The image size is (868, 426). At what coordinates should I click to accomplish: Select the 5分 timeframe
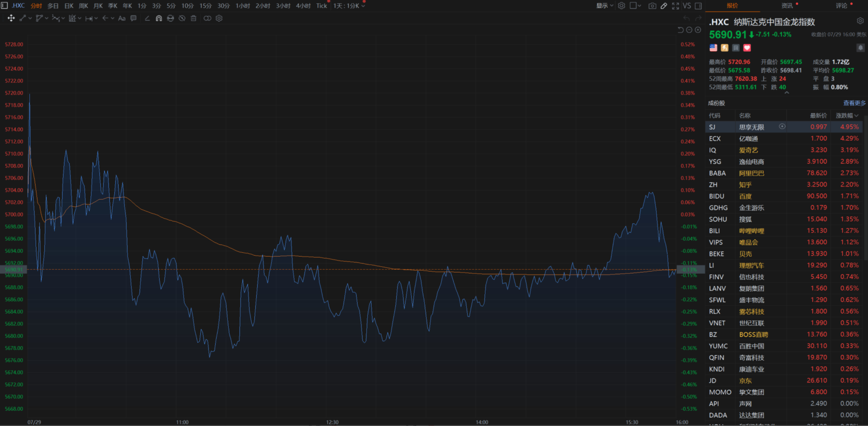pyautogui.click(x=171, y=6)
